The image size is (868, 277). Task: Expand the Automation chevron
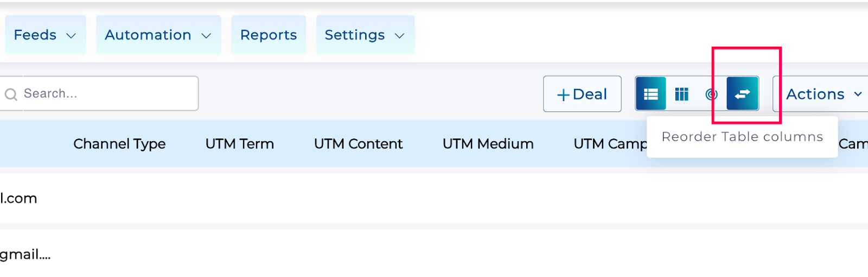[206, 36]
